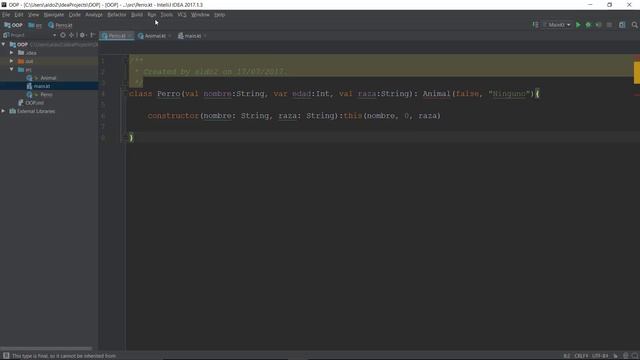This screenshot has width=640, height=360.
Task: Select the .idea folder in project tree
Action: point(27,53)
